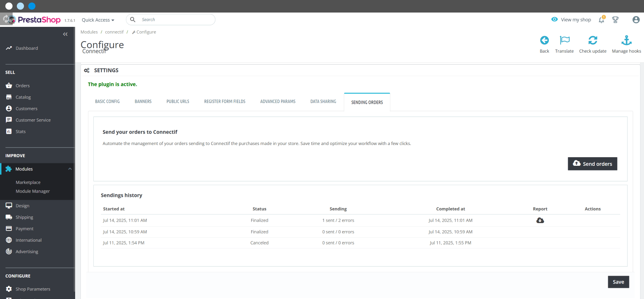Select the Advanced Params tab

(278, 102)
